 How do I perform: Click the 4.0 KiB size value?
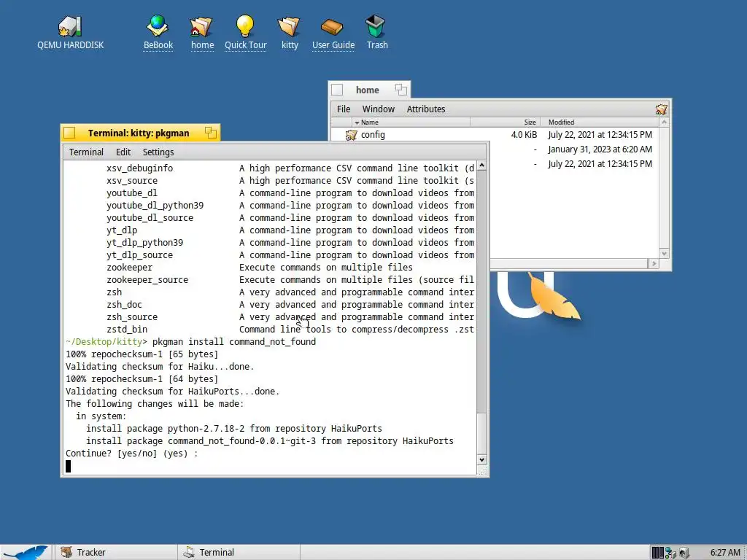click(x=524, y=135)
